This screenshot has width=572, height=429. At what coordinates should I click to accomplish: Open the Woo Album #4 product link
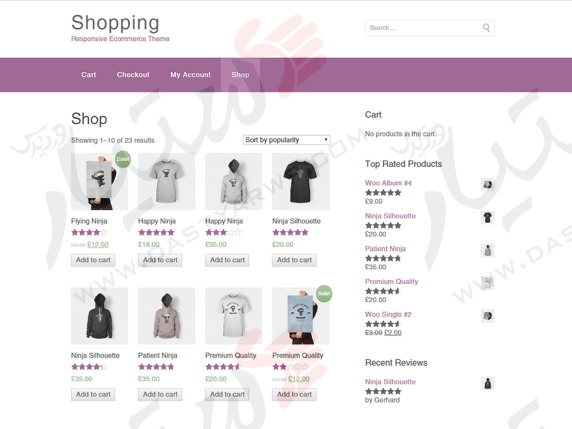coord(388,183)
